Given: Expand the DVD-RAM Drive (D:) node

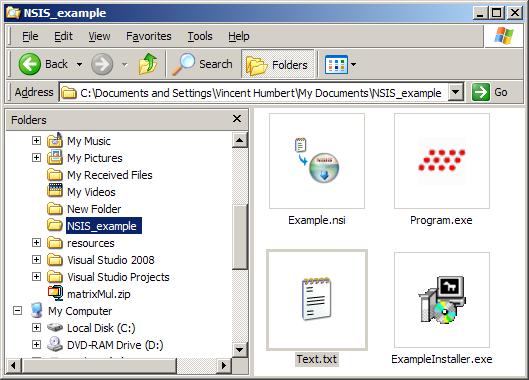Looking at the screenshot, I should coord(36,344).
